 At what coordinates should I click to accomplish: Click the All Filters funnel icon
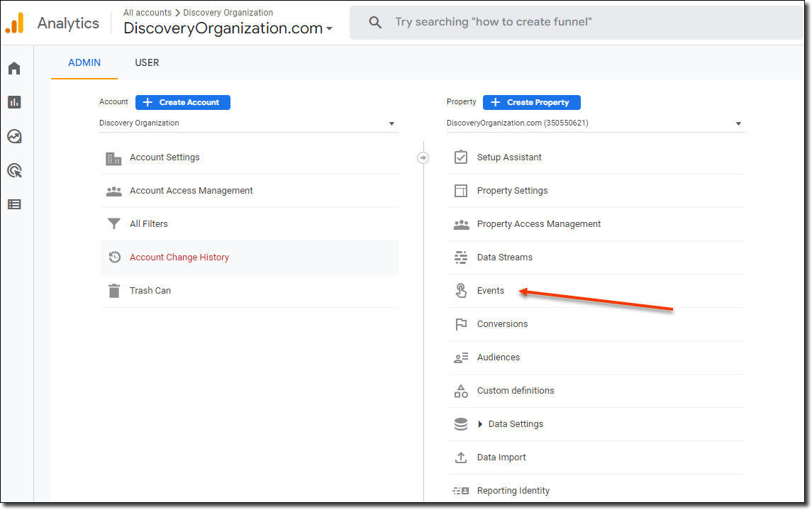(x=114, y=223)
